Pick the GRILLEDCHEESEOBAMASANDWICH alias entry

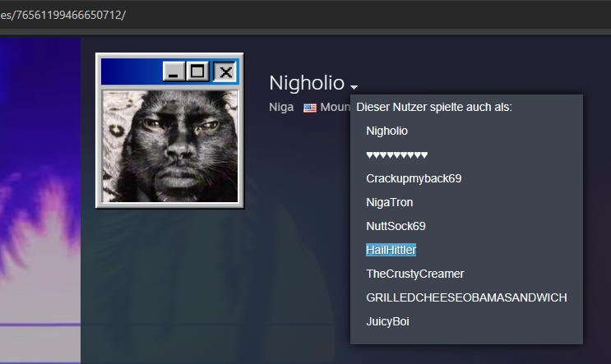(x=466, y=297)
